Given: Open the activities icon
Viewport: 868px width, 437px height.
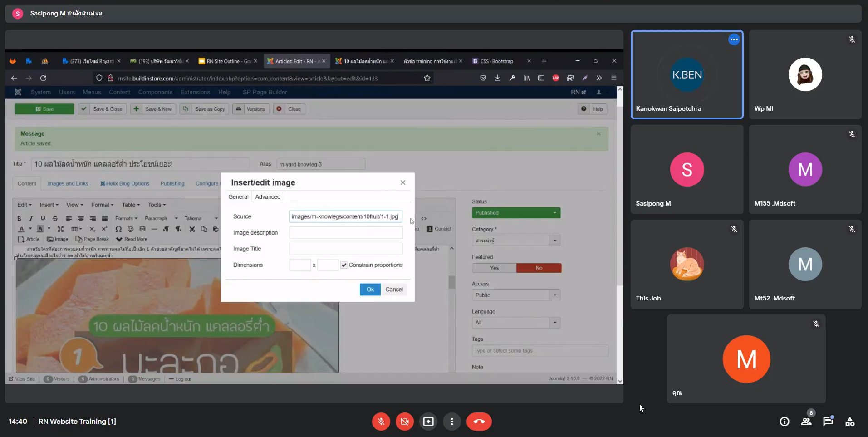Looking at the screenshot, I should coord(850,422).
